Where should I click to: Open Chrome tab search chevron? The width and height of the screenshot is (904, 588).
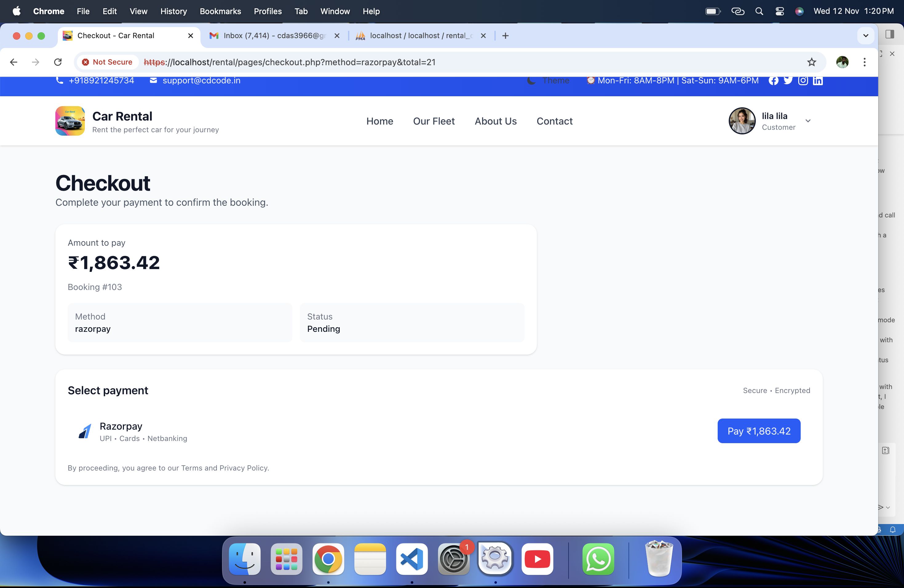coord(866,36)
